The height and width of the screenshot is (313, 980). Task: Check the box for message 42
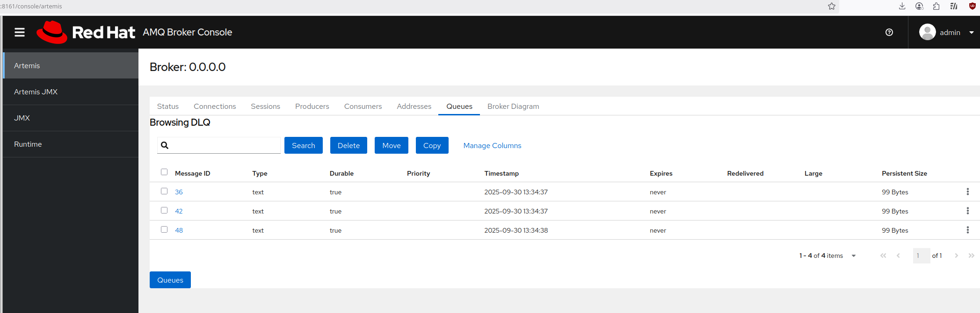tap(164, 210)
